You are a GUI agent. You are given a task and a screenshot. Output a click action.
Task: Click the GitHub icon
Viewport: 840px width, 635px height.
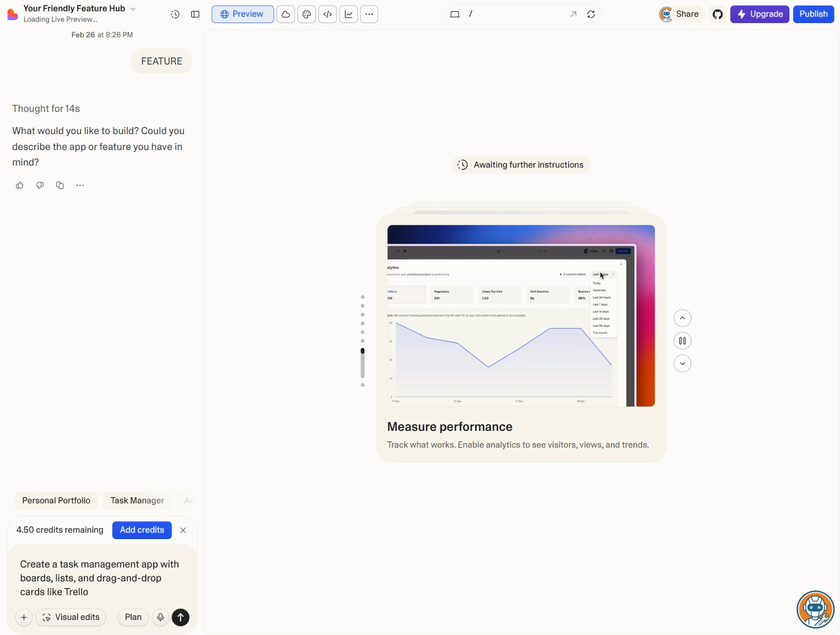(x=717, y=15)
